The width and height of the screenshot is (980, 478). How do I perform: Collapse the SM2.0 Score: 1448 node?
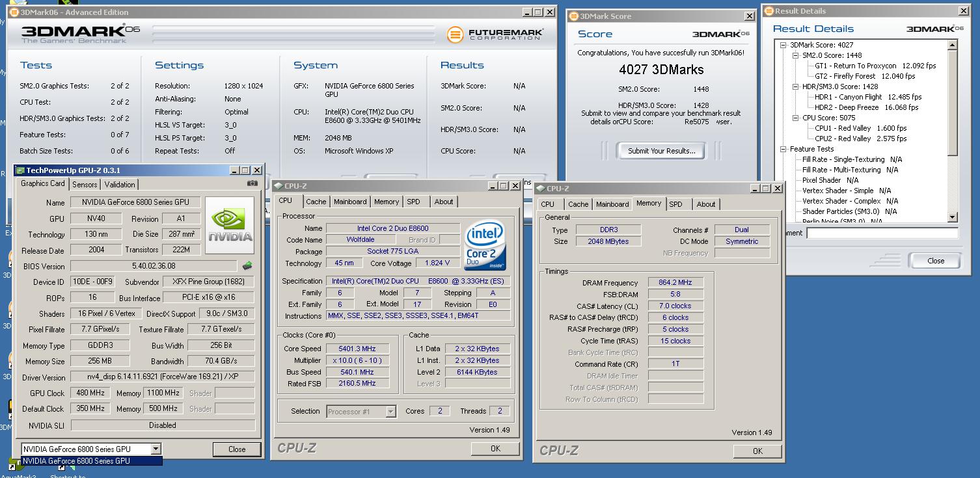click(x=796, y=55)
